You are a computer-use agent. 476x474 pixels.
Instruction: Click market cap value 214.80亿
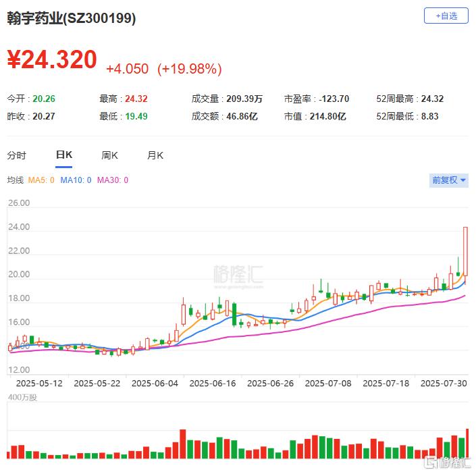point(328,116)
